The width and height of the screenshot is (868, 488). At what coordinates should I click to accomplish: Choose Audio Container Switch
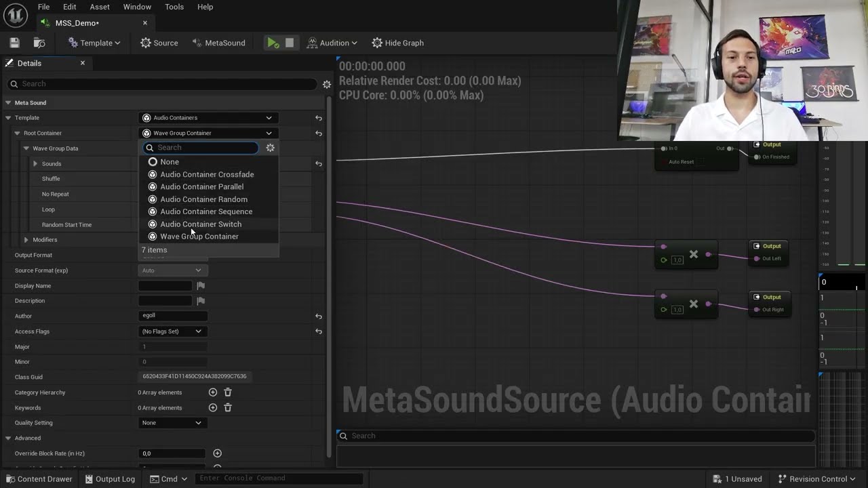tap(210, 224)
